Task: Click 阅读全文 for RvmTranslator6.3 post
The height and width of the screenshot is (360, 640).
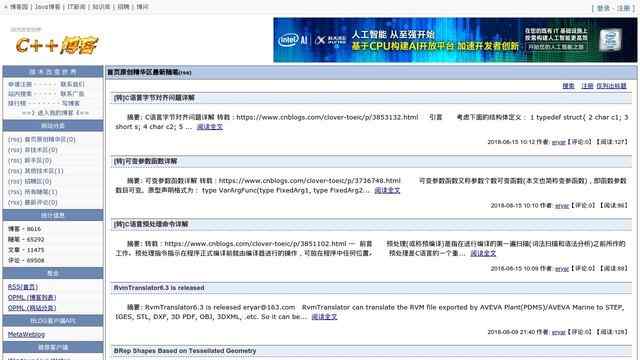Action: [x=324, y=317]
